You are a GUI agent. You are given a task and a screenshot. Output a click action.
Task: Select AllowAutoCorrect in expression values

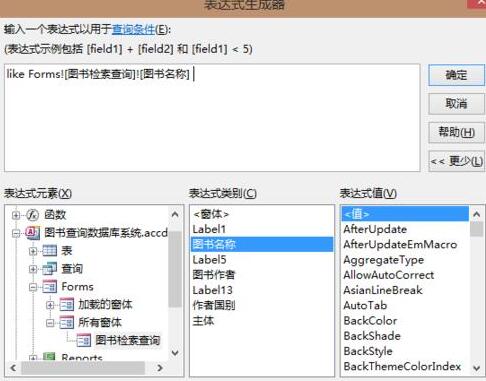click(405, 275)
